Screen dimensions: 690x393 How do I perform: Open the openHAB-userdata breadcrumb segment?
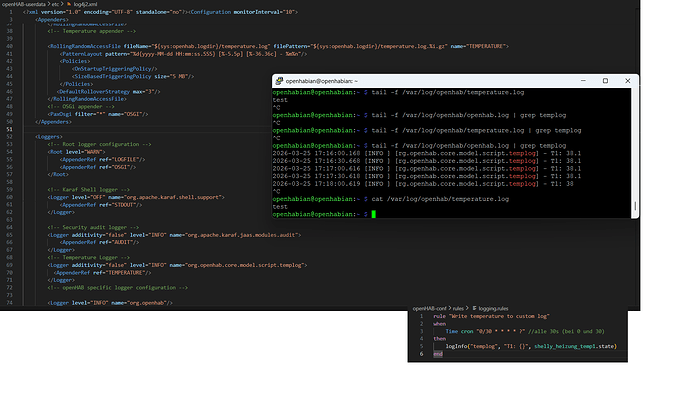coord(24,4)
